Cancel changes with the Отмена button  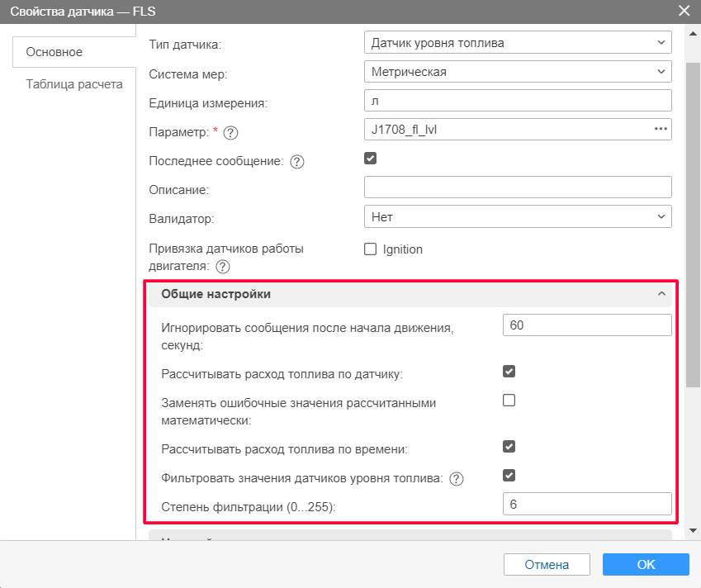tap(547, 564)
